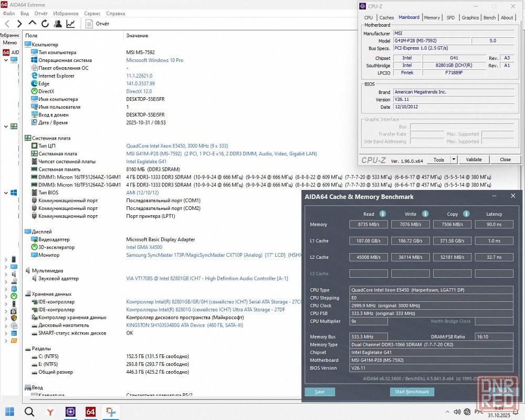This screenshot has width=525, height=420.
Task: Switch to the SPD tab in CPU-Z
Action: click(450, 17)
